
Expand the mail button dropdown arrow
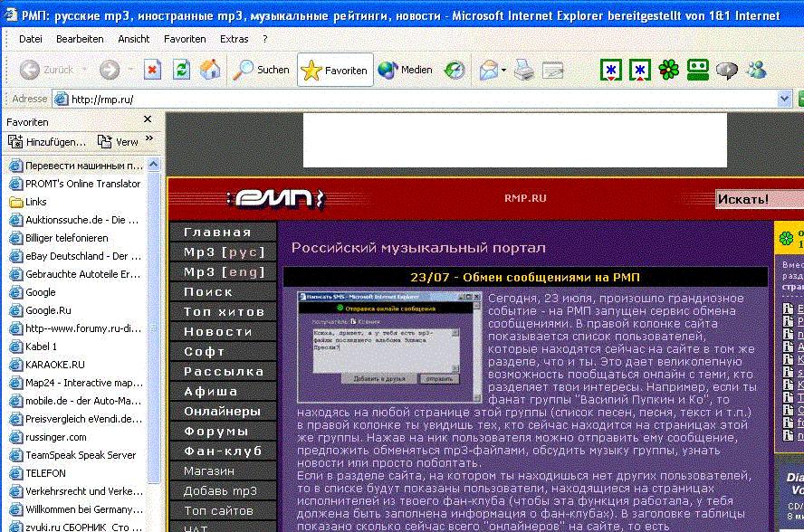tap(502, 70)
